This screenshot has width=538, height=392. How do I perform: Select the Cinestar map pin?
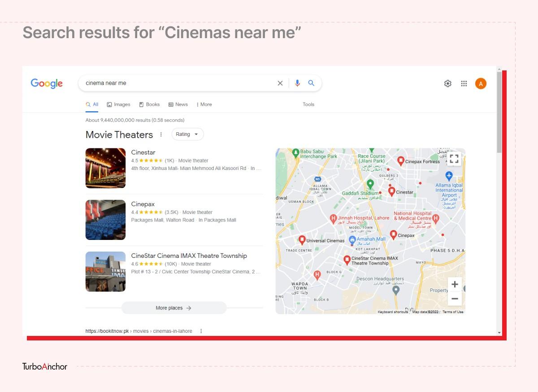(x=392, y=192)
